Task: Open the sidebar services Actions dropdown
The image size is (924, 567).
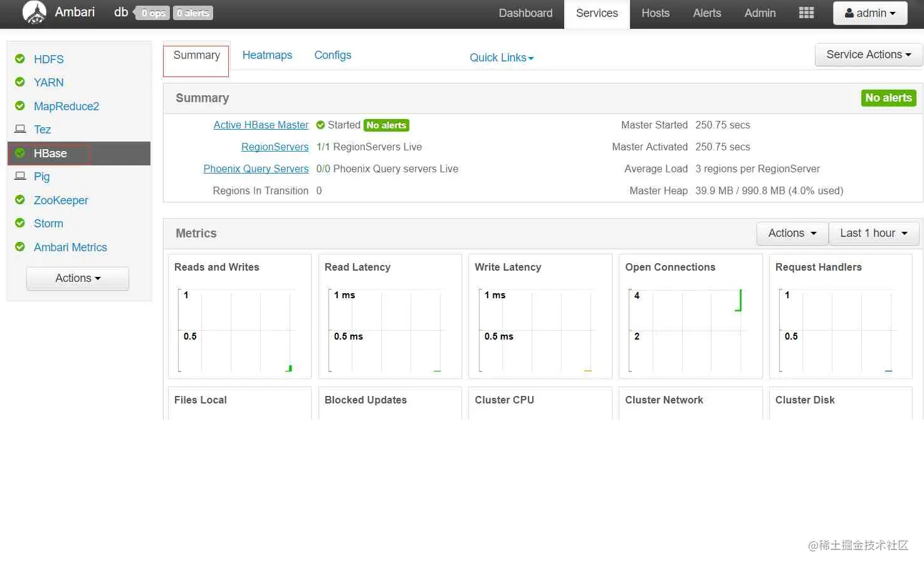Action: pos(78,278)
